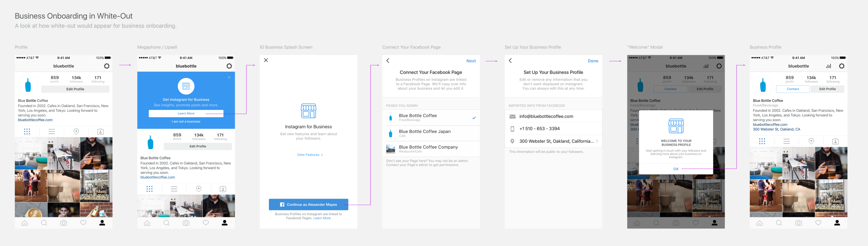Click Continue as Alexander Mayes button
The width and height of the screenshot is (868, 246).
[x=308, y=204]
